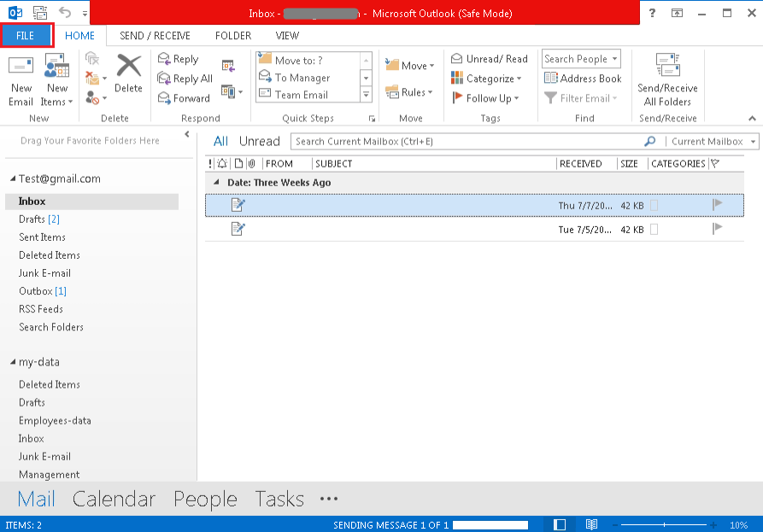This screenshot has height=532, width=763.
Task: Toggle follow-up flag on Thu 7/7 message
Action: [x=717, y=205]
